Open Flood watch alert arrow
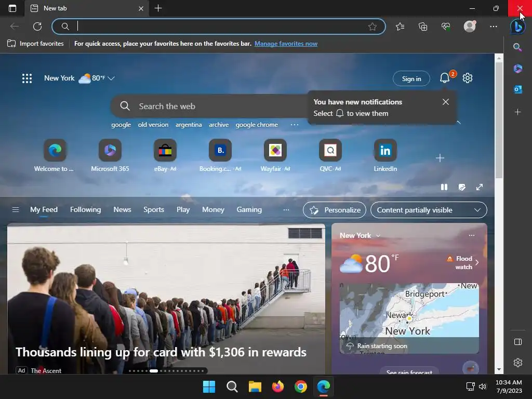Viewport: 532px width, 399px height. 477,262
